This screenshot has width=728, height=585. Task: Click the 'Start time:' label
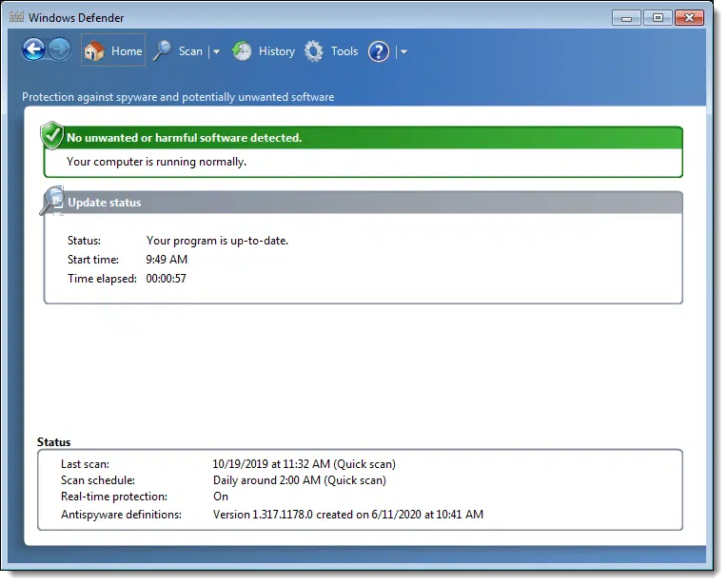click(x=93, y=260)
